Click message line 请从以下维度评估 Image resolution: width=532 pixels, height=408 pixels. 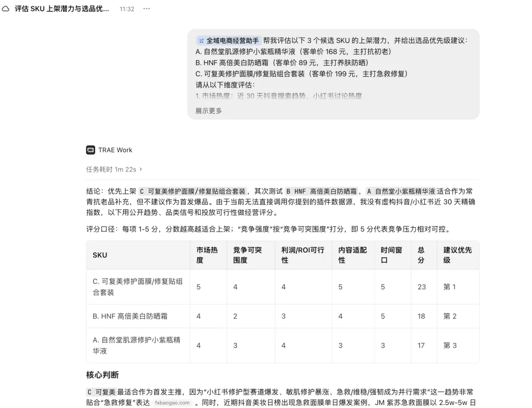click(225, 85)
